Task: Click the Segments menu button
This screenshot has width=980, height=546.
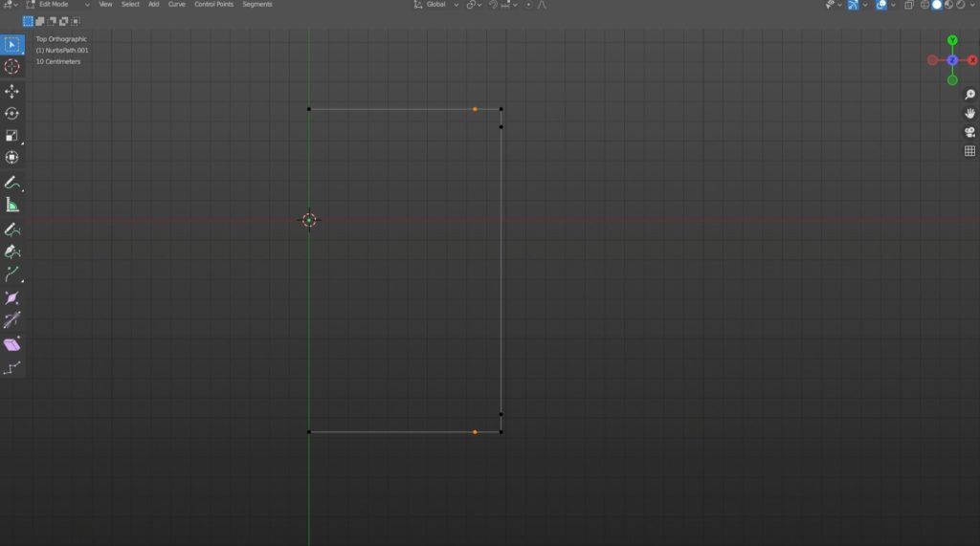Action: tap(256, 5)
